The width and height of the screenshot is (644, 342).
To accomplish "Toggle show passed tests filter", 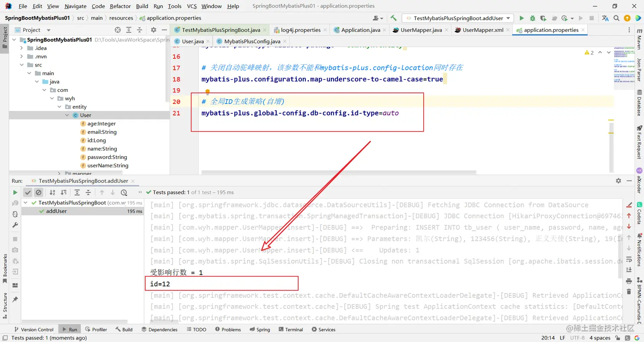I will click(28, 193).
